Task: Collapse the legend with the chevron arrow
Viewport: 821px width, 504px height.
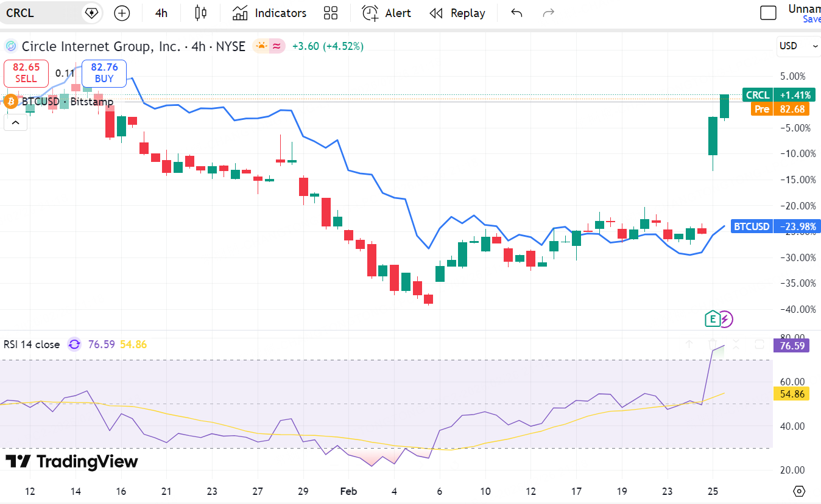Action: click(15, 123)
